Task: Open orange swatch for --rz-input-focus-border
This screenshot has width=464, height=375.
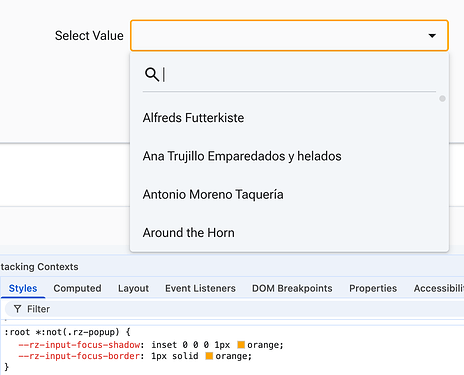Action: coord(209,356)
